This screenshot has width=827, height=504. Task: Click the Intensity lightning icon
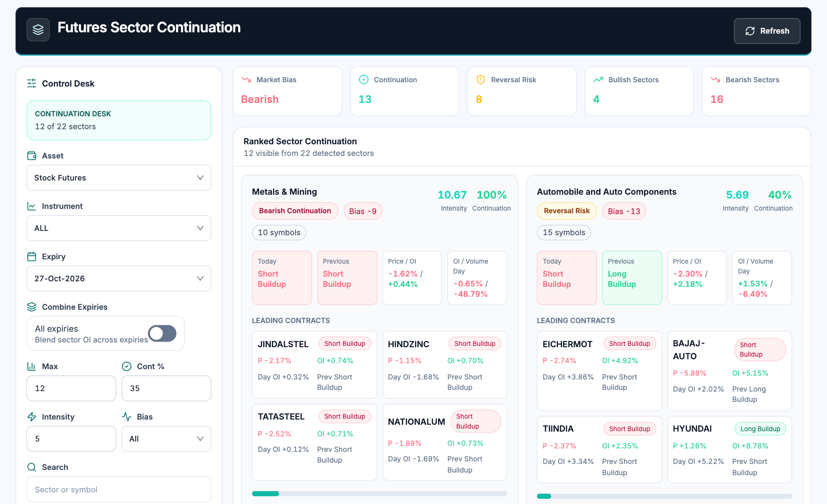(x=32, y=417)
